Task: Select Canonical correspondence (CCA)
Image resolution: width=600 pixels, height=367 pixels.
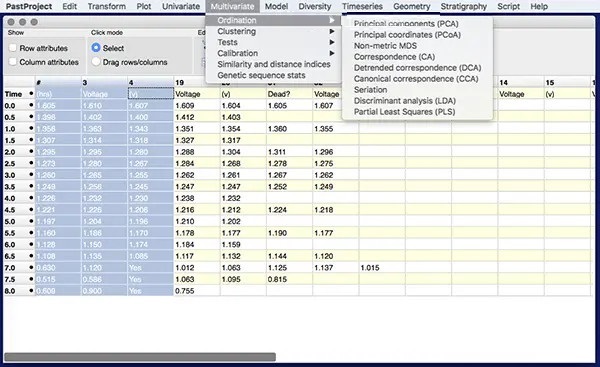Action: pos(417,79)
